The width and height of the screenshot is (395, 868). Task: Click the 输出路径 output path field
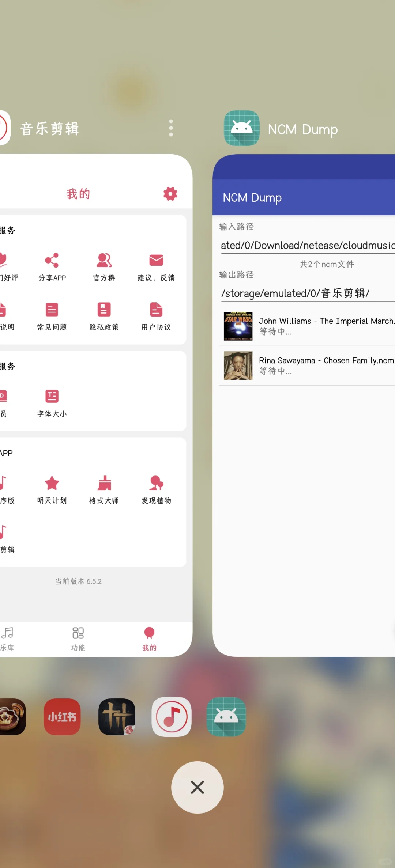[308, 293]
